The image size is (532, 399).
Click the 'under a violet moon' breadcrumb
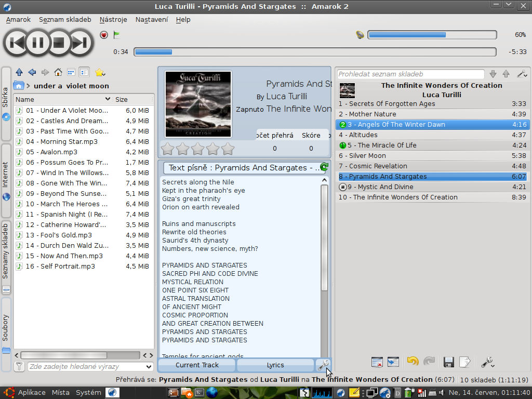pyautogui.click(x=71, y=86)
